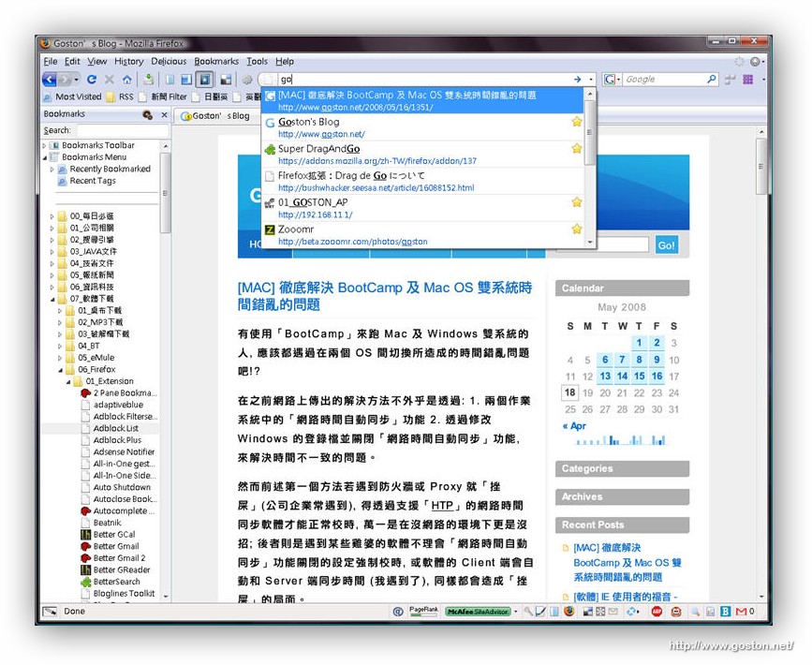This screenshot has width=812, height=665.
Task: Click the status bar wrench icon
Action: click(527, 612)
